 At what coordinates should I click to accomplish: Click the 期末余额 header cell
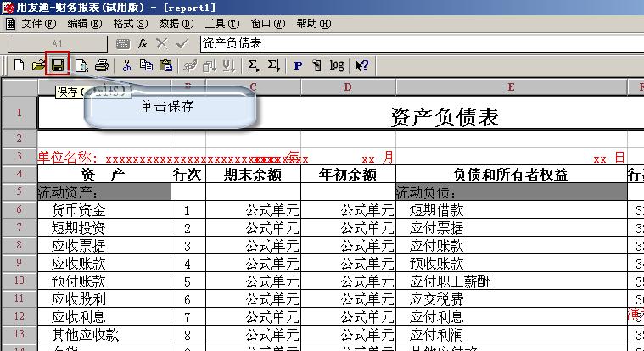(253, 175)
